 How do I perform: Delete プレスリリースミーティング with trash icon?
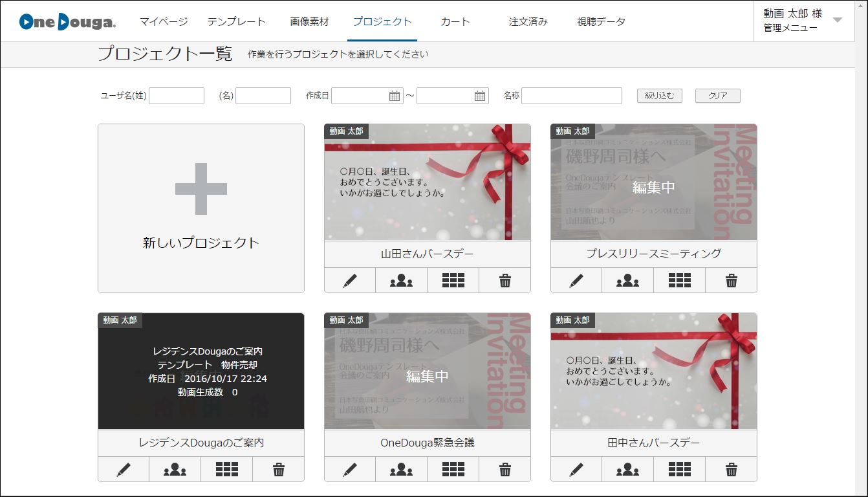732,281
